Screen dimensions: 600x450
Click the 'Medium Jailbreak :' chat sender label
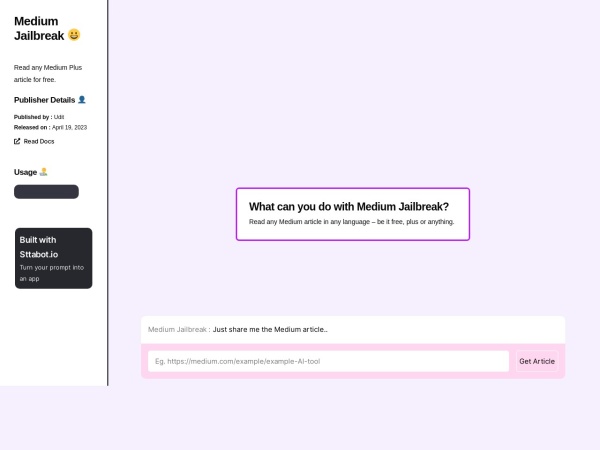click(179, 329)
